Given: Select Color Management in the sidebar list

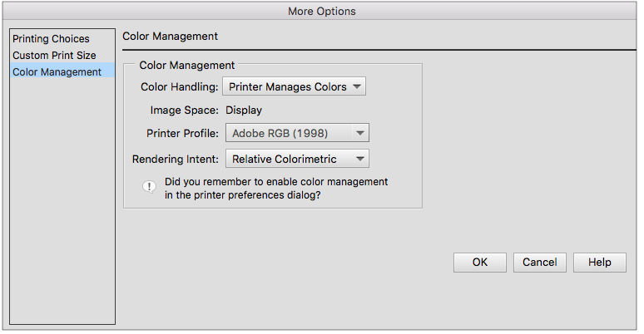Looking at the screenshot, I should point(57,71).
